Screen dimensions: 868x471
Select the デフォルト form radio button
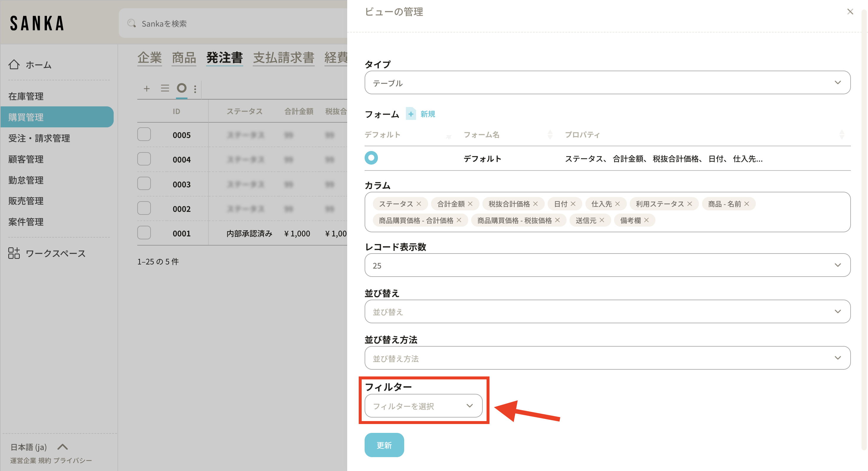[x=371, y=158]
